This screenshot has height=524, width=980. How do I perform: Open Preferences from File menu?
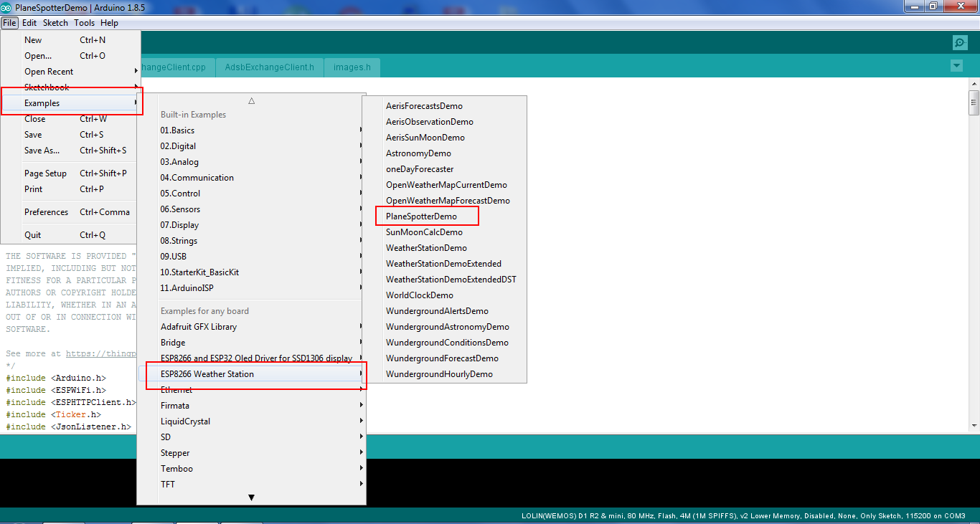(x=71, y=212)
